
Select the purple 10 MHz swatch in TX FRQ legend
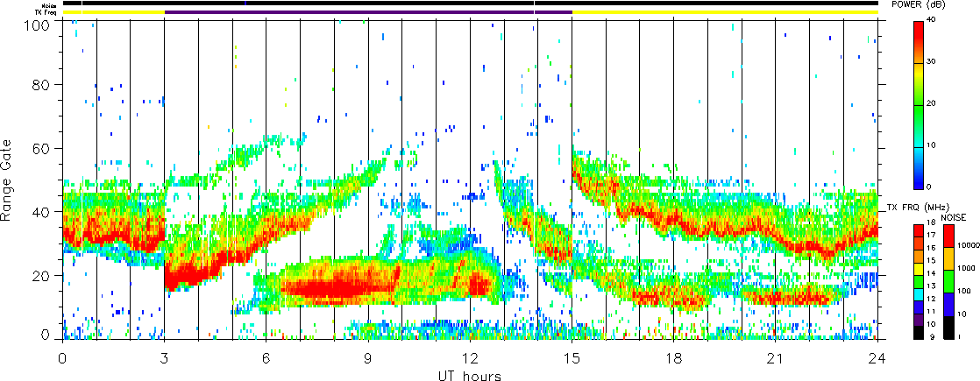(918, 320)
